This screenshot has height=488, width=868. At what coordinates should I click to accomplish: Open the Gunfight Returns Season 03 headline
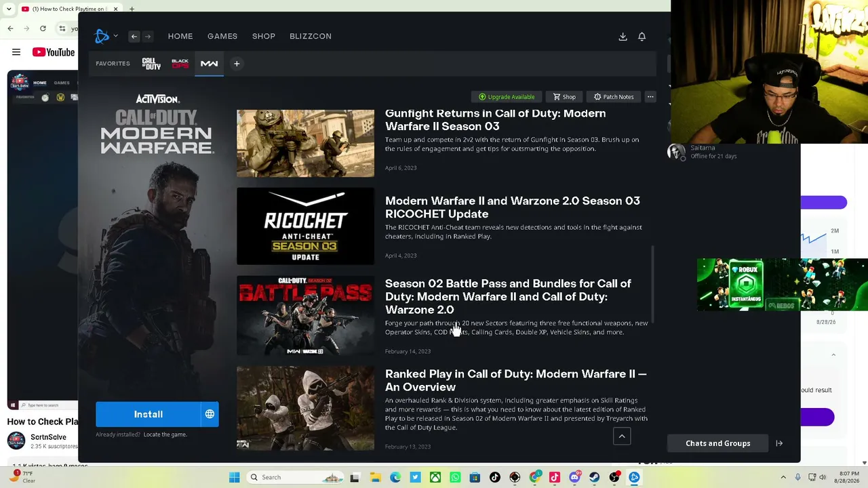[495, 120]
